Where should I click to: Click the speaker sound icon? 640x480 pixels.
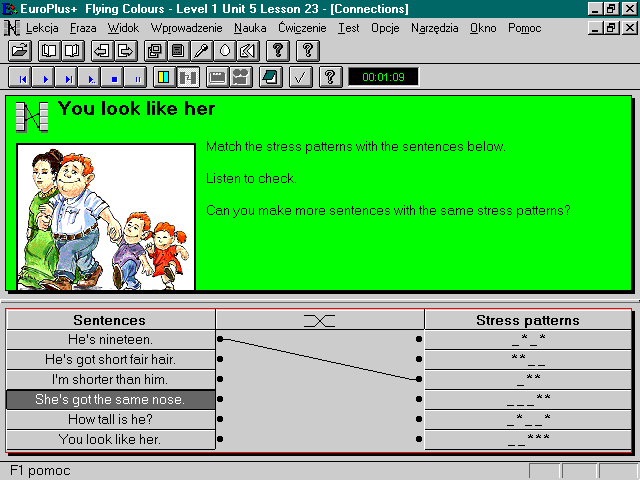point(248,50)
